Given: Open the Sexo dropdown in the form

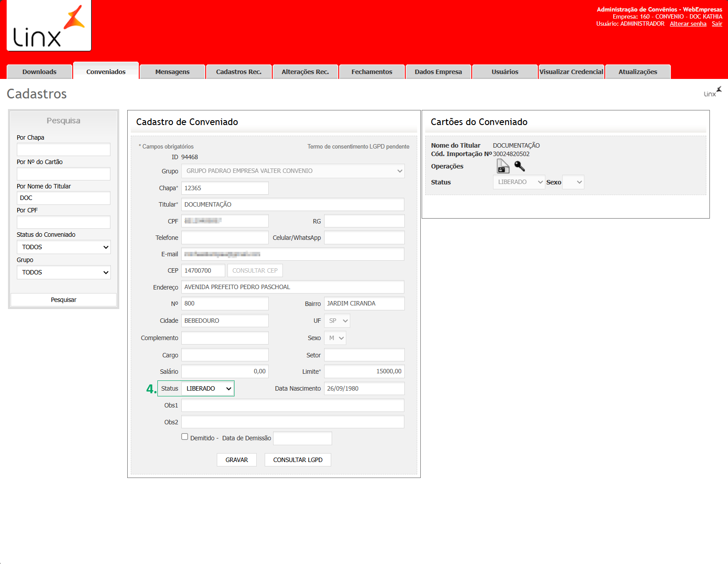Looking at the screenshot, I should (x=335, y=338).
